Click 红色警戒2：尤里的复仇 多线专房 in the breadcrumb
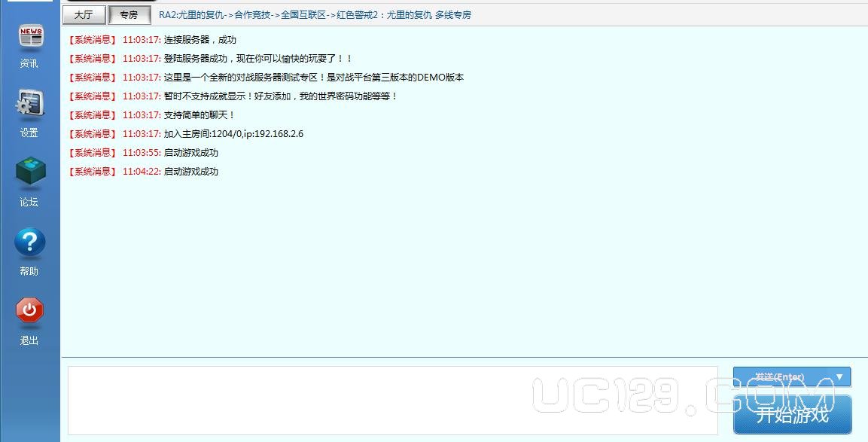 click(x=404, y=14)
